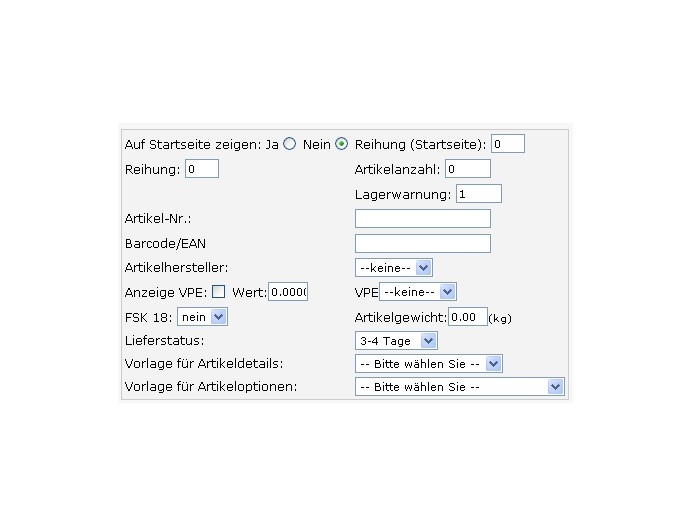690x527 pixels.
Task: Click the Artikelgewicht input field
Action: pos(468,317)
